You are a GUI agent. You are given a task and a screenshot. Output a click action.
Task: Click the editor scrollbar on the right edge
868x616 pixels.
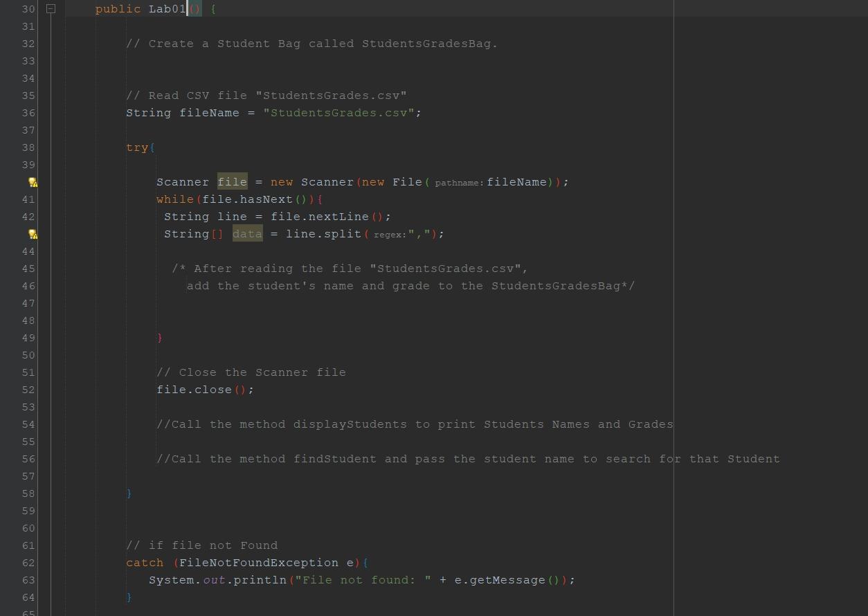tap(863, 308)
